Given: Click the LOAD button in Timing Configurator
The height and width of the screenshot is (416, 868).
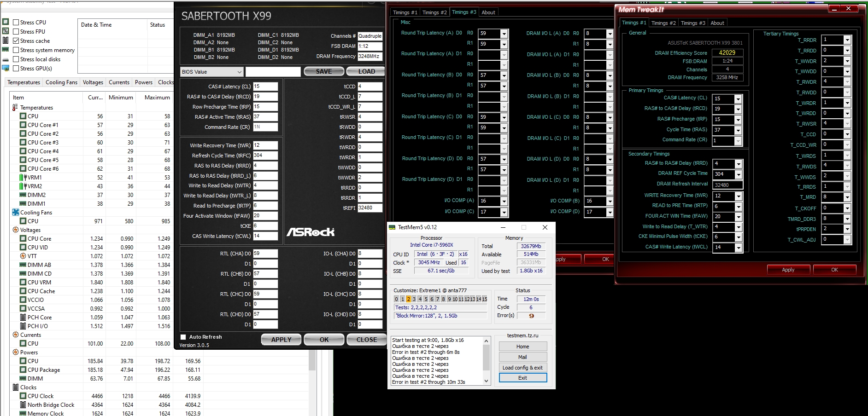Looking at the screenshot, I should coord(367,71).
